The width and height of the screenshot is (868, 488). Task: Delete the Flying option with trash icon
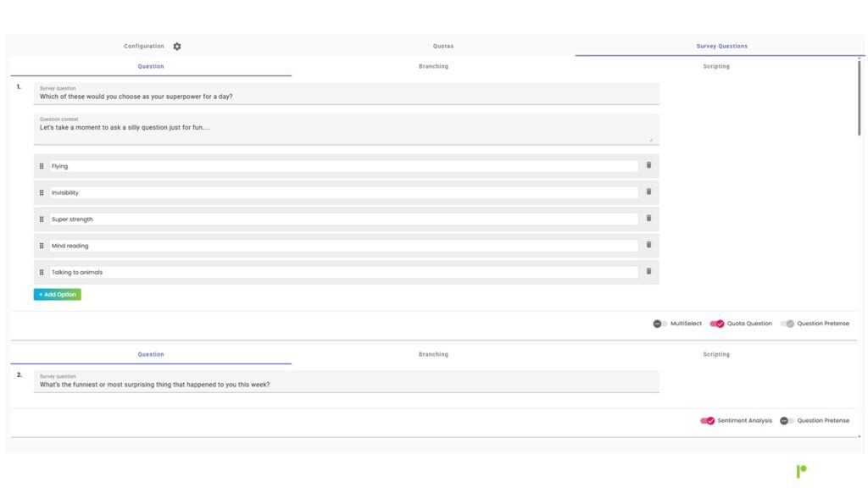tap(648, 166)
